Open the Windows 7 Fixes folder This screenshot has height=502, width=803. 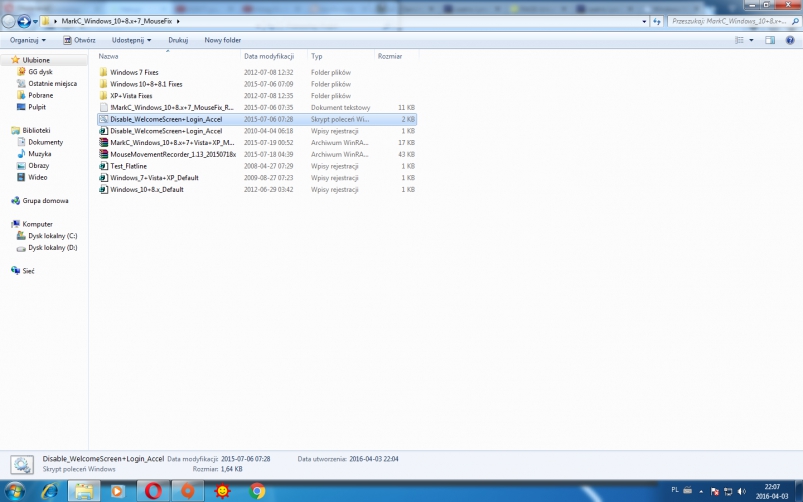click(133, 72)
